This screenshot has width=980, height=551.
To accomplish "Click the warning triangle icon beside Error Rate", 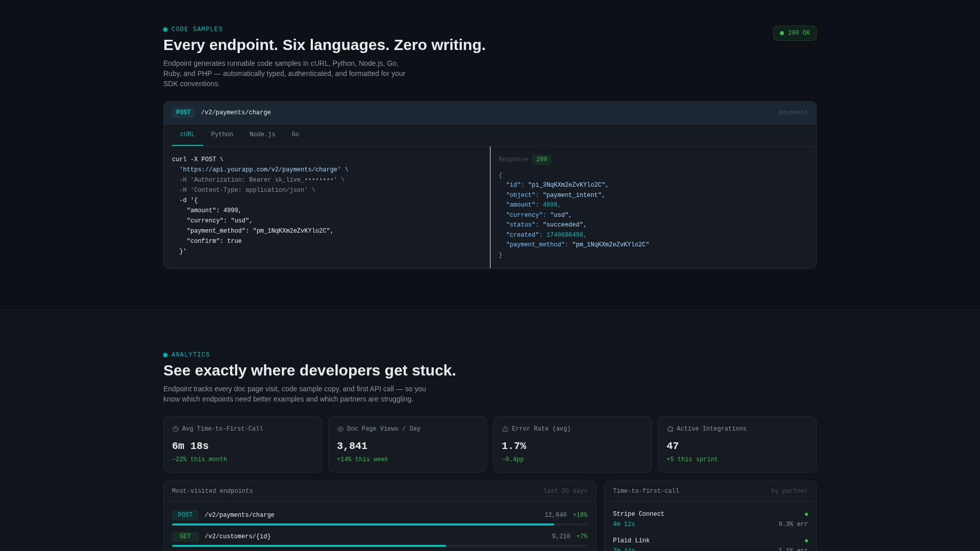I will (x=505, y=429).
